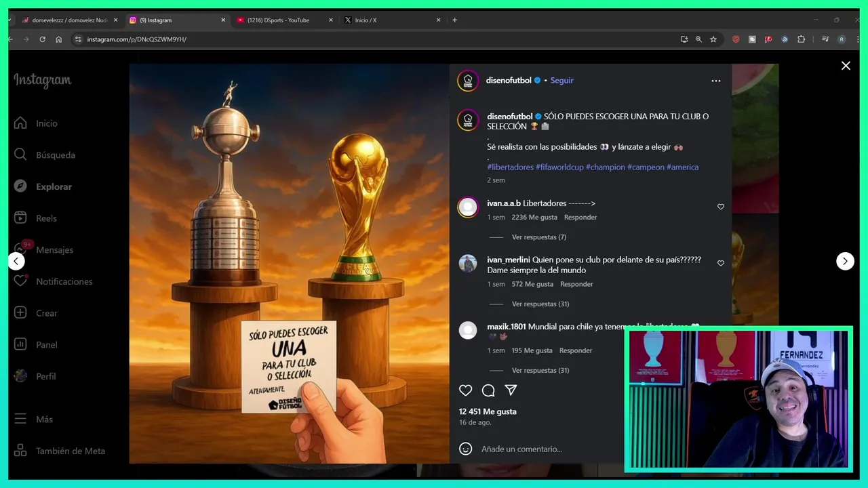Close the DSports - YouTube tab
The height and width of the screenshot is (488, 868).
click(x=331, y=20)
